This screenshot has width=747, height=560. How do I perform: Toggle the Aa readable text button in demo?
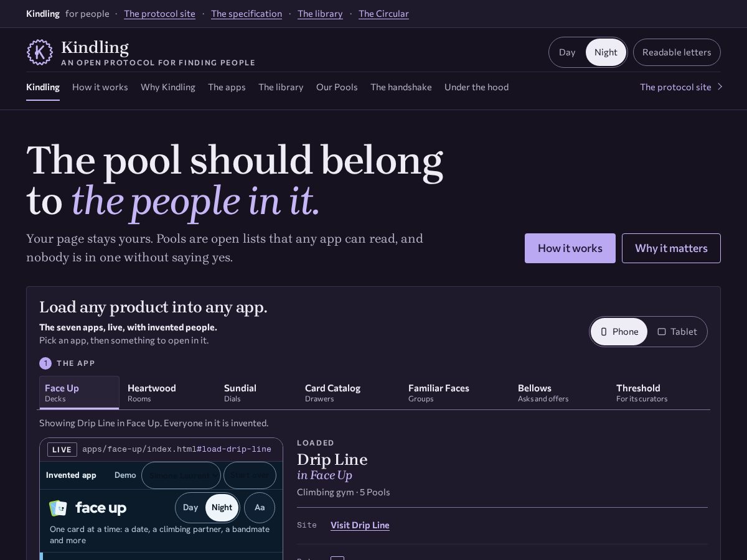click(260, 507)
